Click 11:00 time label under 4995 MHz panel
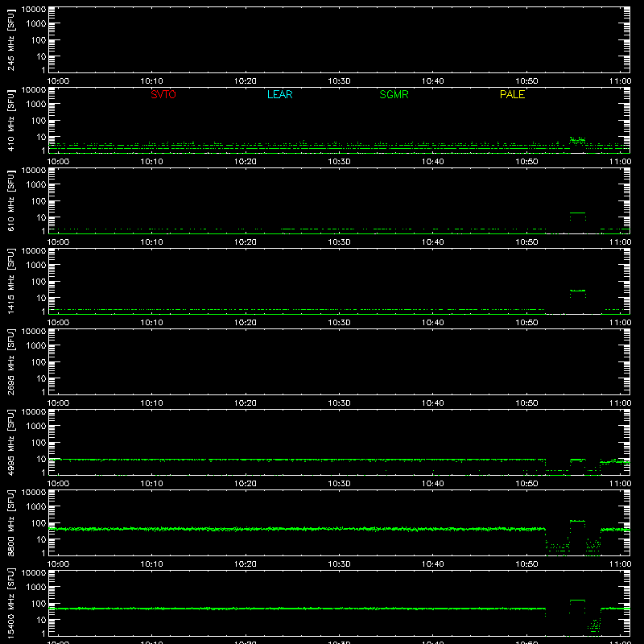 620,484
